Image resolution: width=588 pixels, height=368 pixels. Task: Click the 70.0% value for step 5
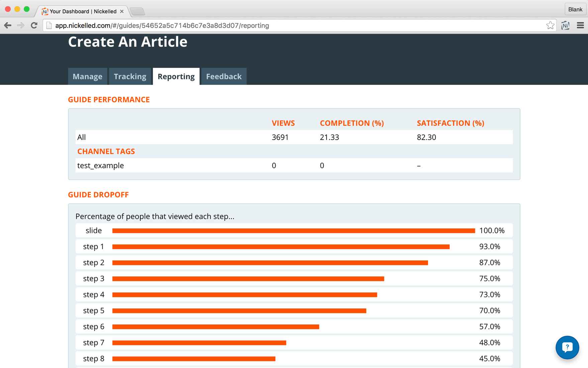490,311
